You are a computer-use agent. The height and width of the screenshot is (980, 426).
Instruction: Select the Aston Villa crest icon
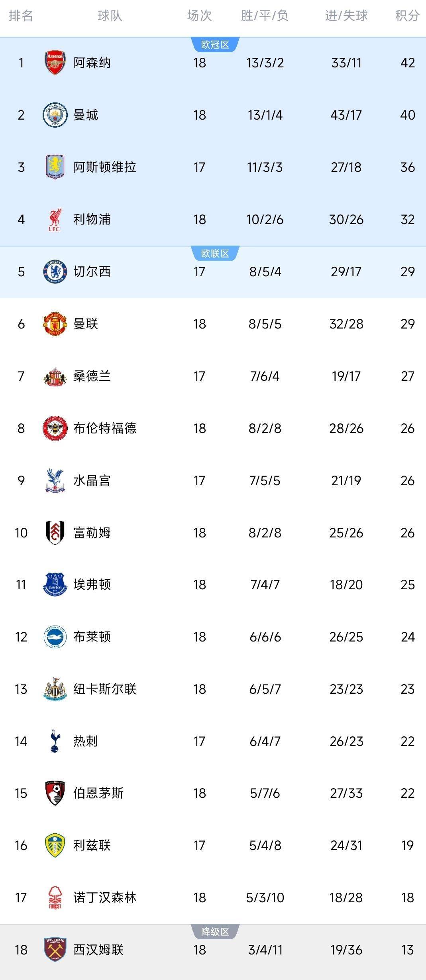[55, 167]
